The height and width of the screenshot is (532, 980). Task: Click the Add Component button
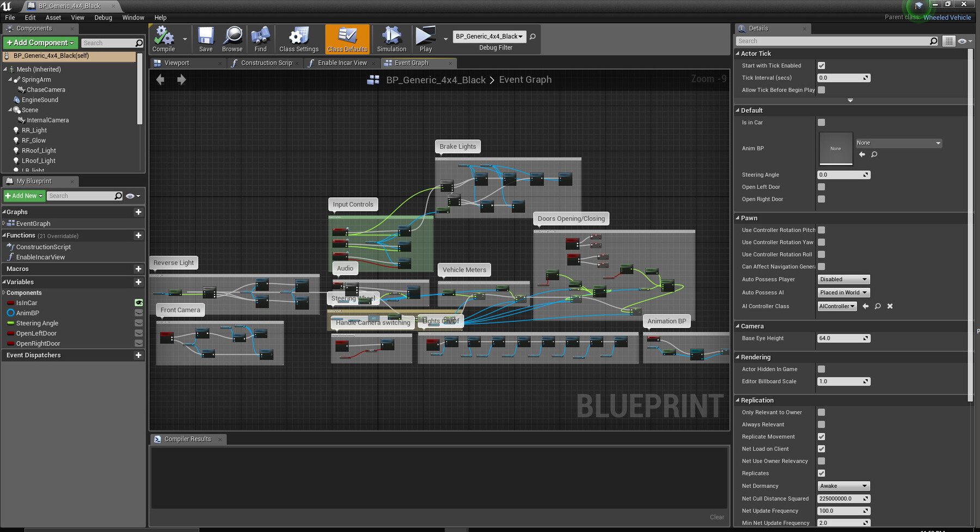click(x=39, y=42)
